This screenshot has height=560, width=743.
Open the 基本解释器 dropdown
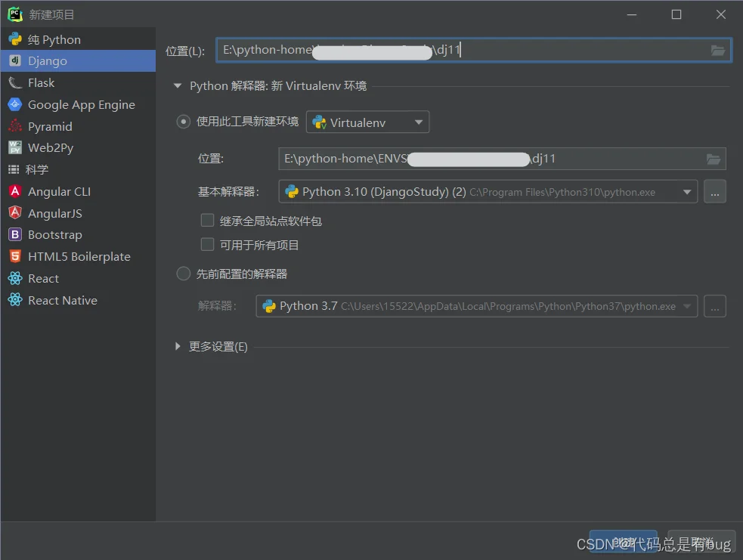[x=488, y=192]
